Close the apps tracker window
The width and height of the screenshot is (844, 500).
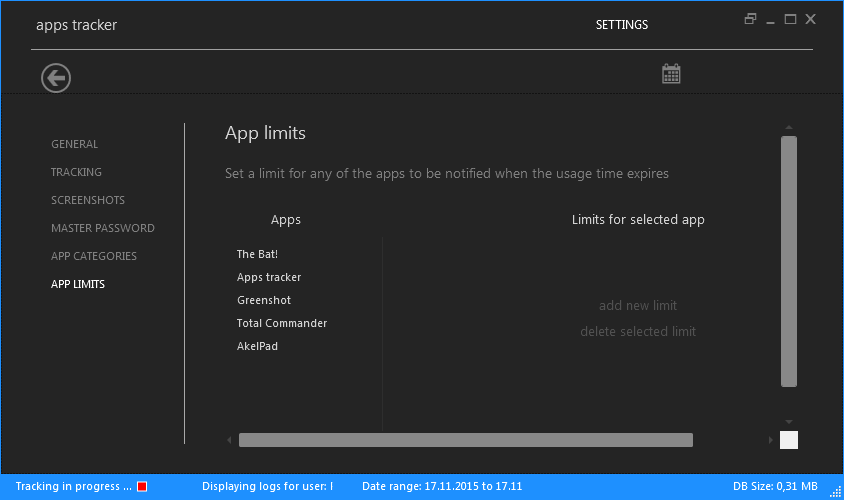coord(811,19)
